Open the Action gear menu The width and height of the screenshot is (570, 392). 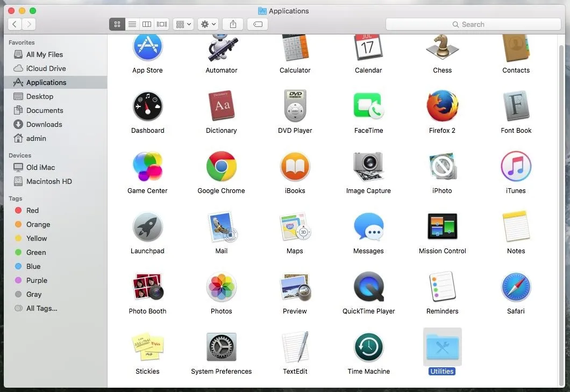tap(208, 24)
